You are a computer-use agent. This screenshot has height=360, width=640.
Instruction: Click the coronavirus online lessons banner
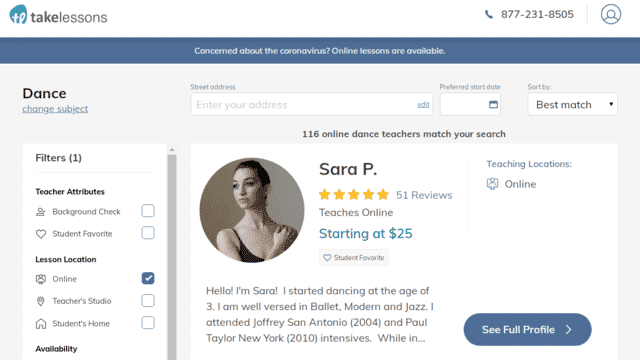click(x=320, y=51)
